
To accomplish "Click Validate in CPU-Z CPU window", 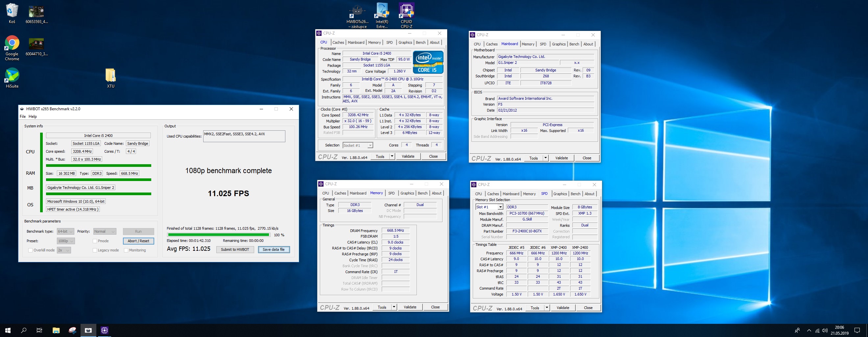I will tap(408, 156).
